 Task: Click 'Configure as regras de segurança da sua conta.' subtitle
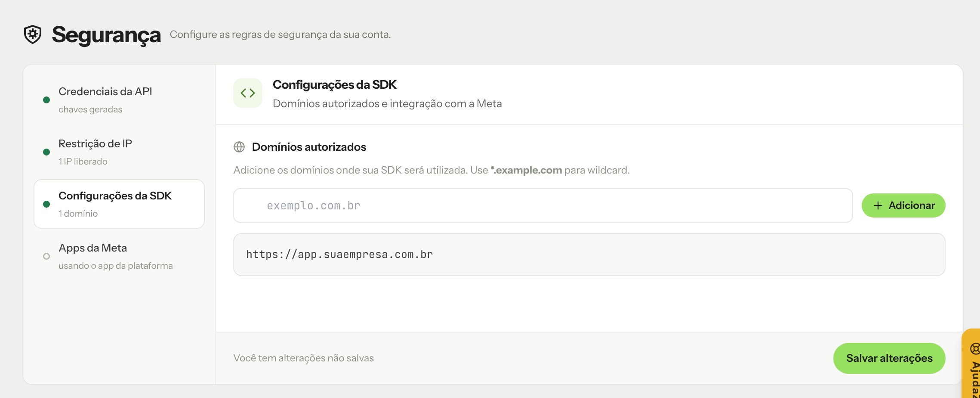pos(280,34)
